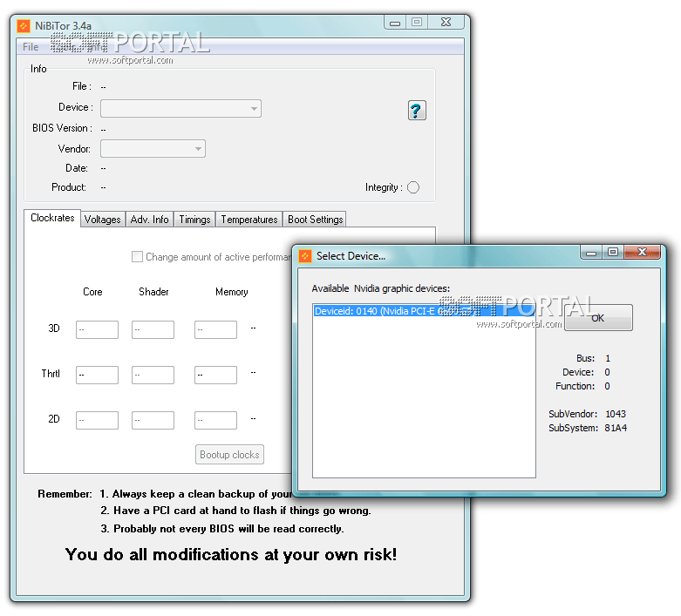
Task: Click the 2D Core clock field
Action: pos(97,420)
